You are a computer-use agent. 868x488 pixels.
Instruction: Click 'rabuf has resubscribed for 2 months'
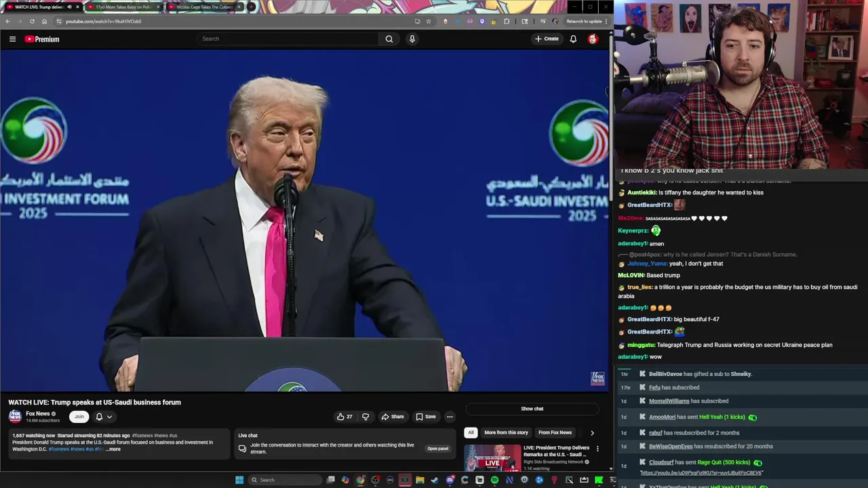pyautogui.click(x=694, y=432)
